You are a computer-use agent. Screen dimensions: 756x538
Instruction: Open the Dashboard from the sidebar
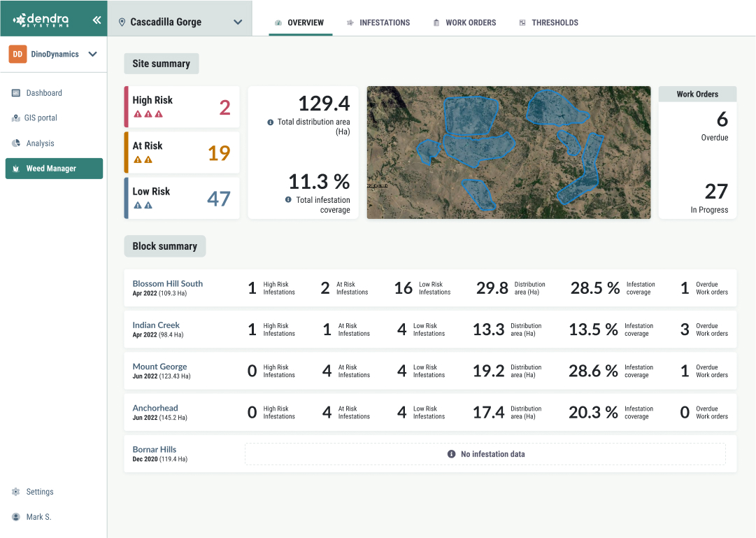[42, 92]
